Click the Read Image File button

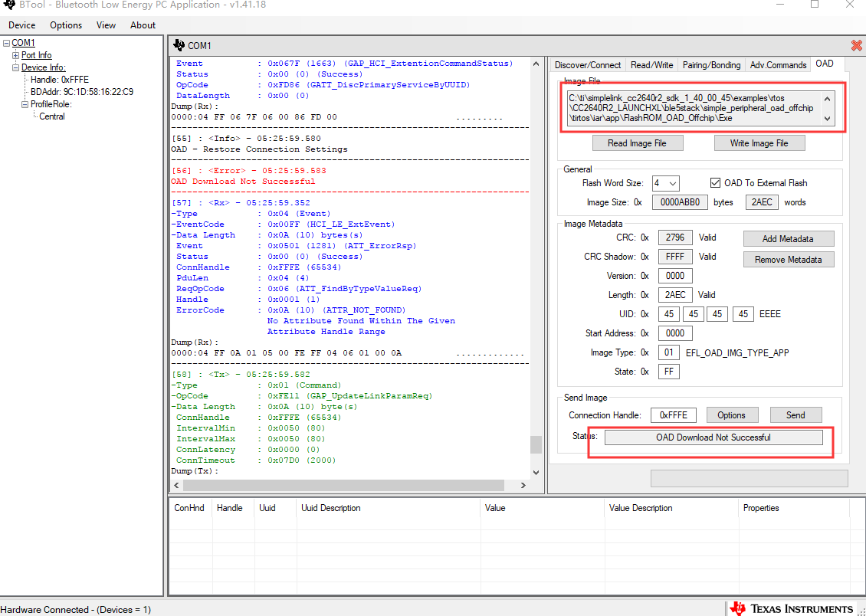(x=638, y=143)
